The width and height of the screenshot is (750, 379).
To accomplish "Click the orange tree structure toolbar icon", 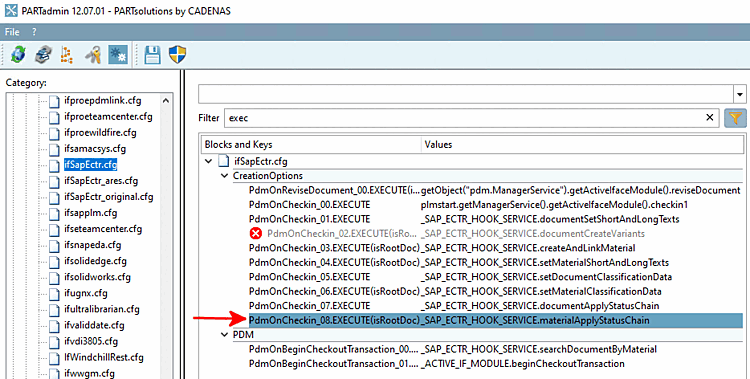I will coord(67,55).
